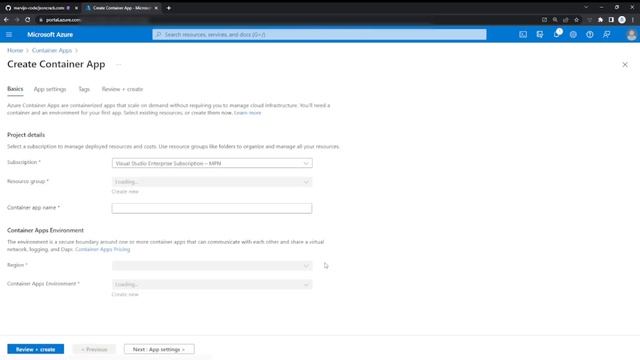Viewport: 640px width, 360px height.
Task: Switch to the App settings tab
Action: 50,89
